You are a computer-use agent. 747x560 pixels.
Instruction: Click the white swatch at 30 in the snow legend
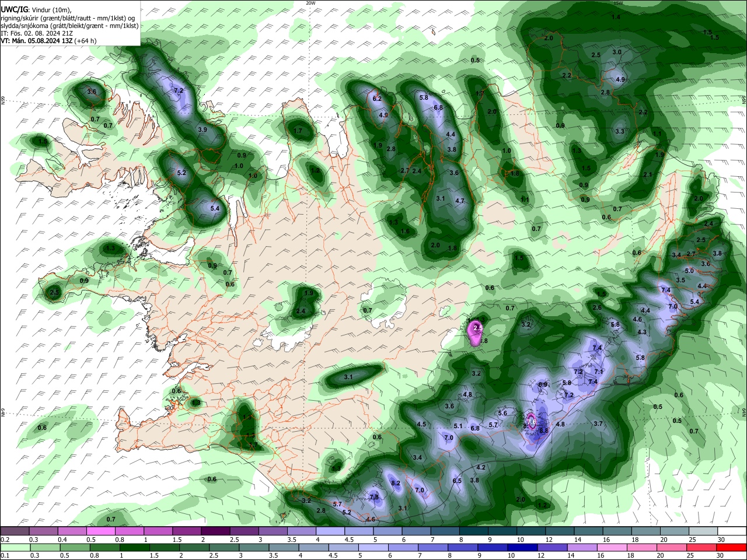(731, 531)
